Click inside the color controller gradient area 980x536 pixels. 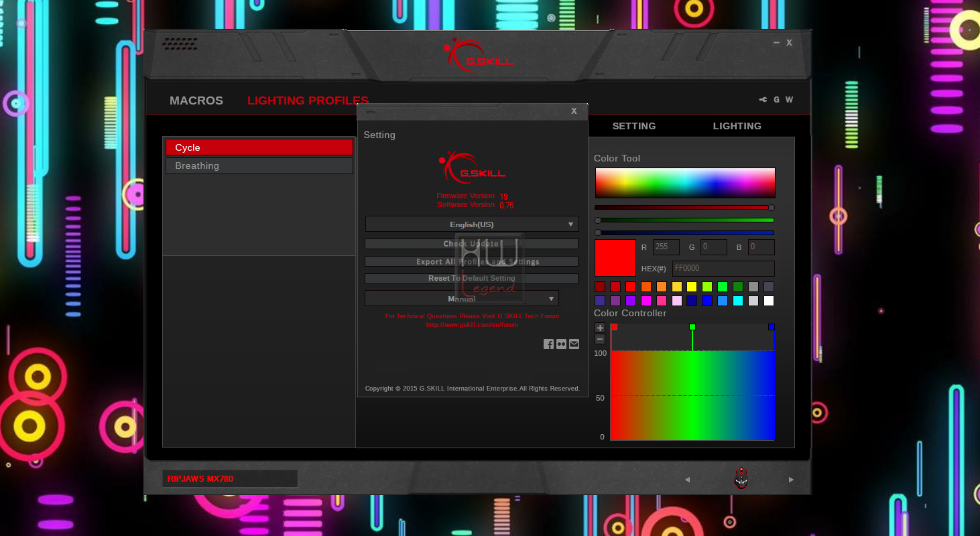click(692, 395)
